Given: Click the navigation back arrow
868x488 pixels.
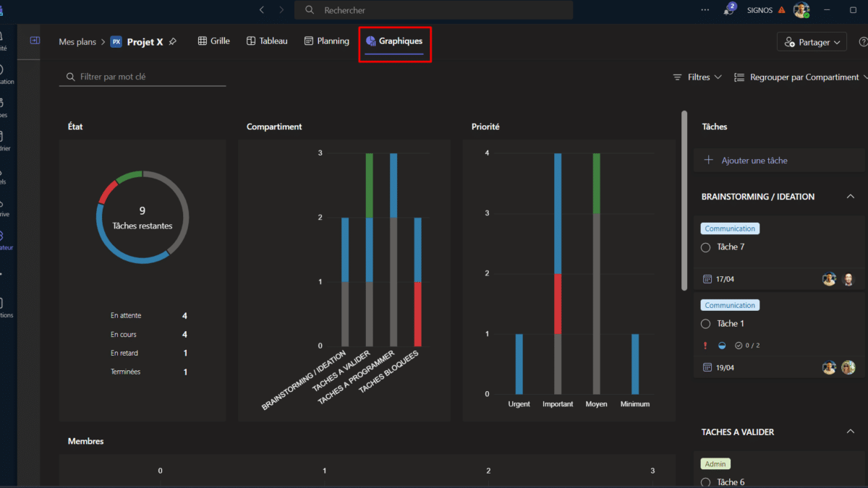Looking at the screenshot, I should tap(262, 10).
